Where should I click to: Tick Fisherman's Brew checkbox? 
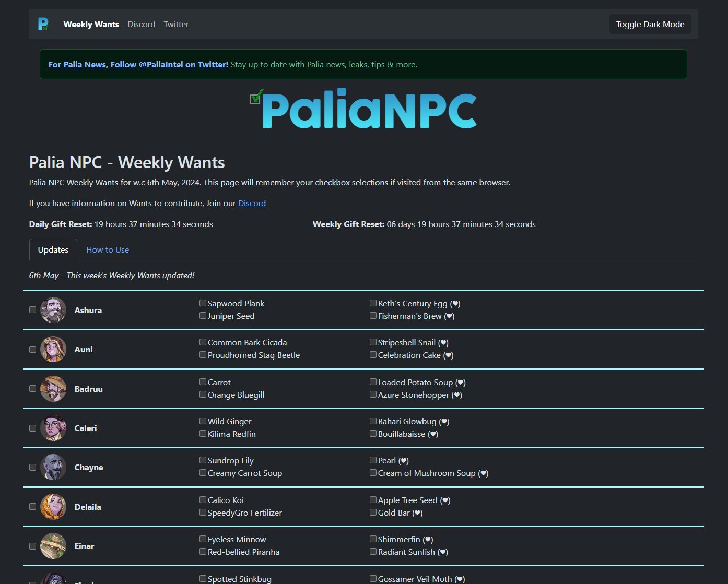[x=373, y=315]
